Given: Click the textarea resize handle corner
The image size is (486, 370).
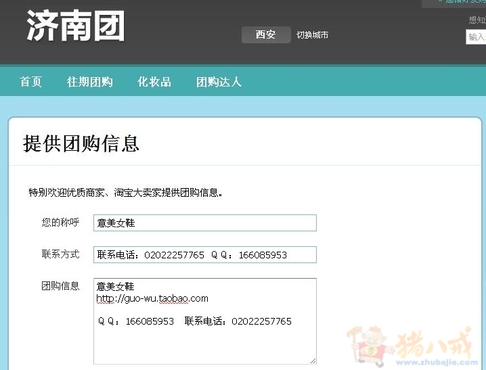Looking at the screenshot, I should (313, 361).
